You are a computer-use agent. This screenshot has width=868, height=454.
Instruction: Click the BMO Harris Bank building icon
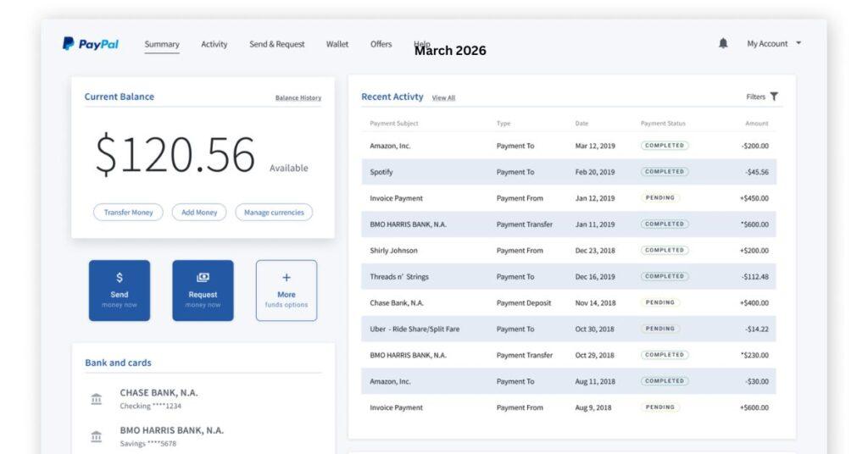(x=97, y=436)
